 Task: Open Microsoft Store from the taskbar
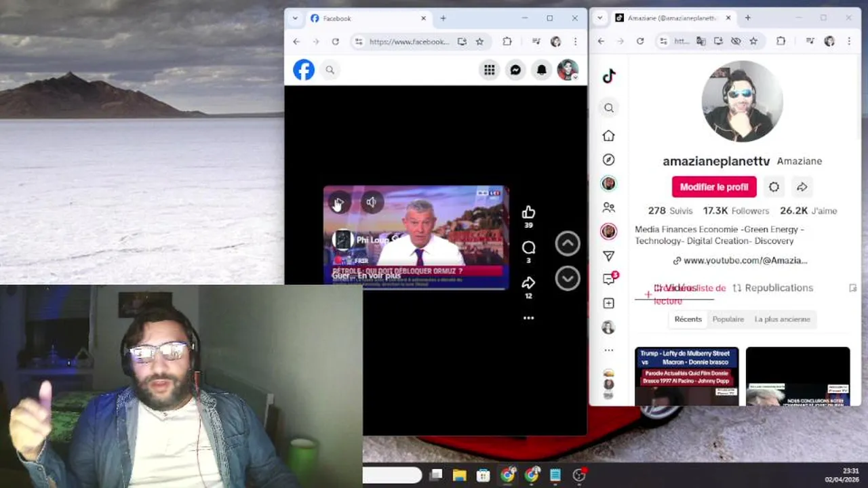pyautogui.click(x=483, y=475)
